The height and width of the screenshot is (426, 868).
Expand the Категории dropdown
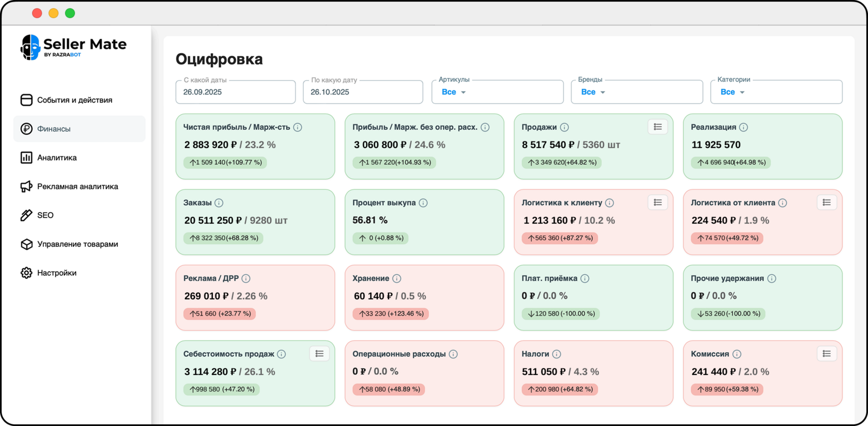pos(776,92)
